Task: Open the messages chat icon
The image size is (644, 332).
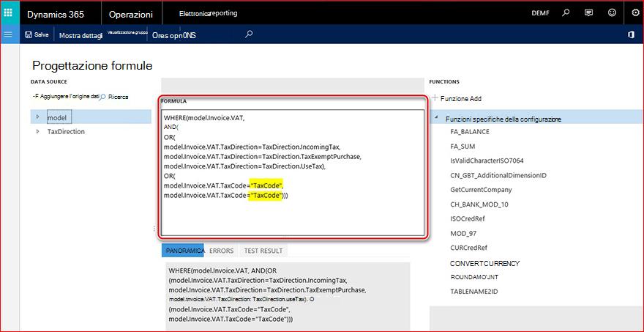Action: 588,12
